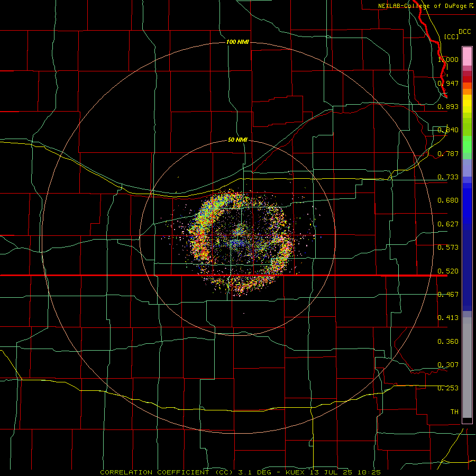Screen dimensions: 476x476
Task: Click the 0.840 legend value
Action: point(448,130)
